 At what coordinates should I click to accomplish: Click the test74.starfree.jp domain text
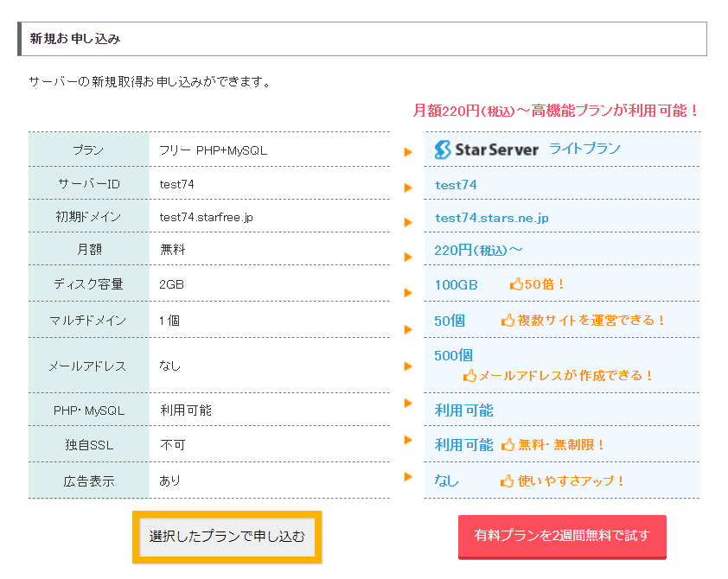(206, 217)
